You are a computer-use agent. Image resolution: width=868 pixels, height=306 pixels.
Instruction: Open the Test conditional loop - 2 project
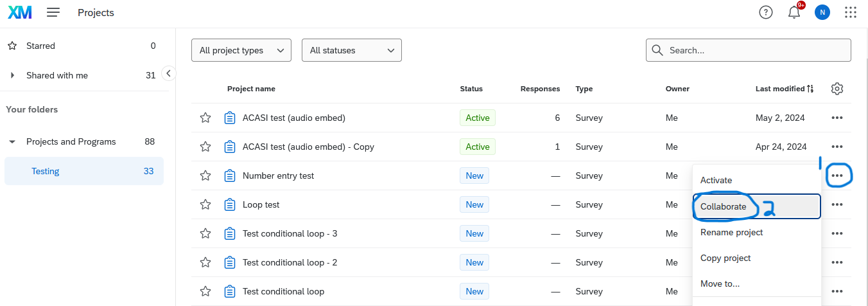pyautogui.click(x=290, y=262)
